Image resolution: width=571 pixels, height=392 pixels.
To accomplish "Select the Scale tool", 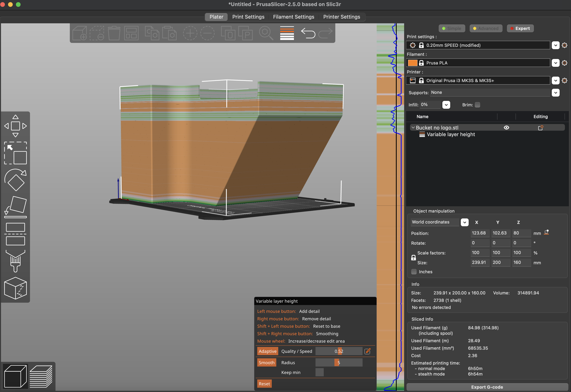I will click(15, 153).
